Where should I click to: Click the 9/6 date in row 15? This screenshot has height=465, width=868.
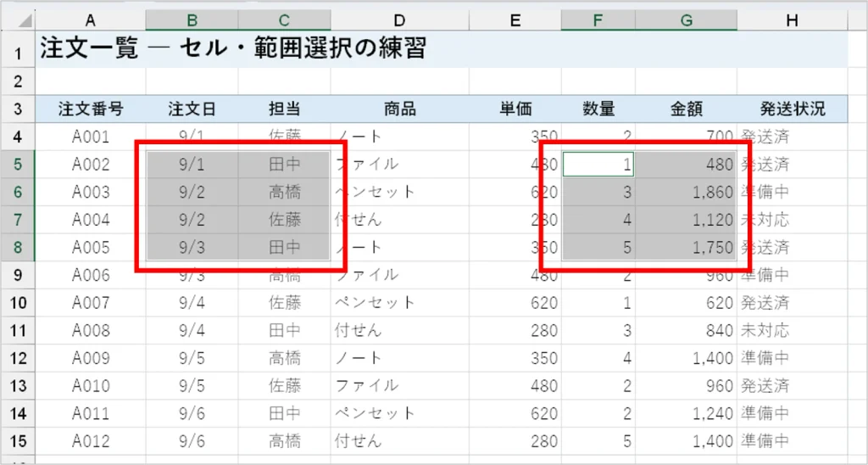point(192,441)
